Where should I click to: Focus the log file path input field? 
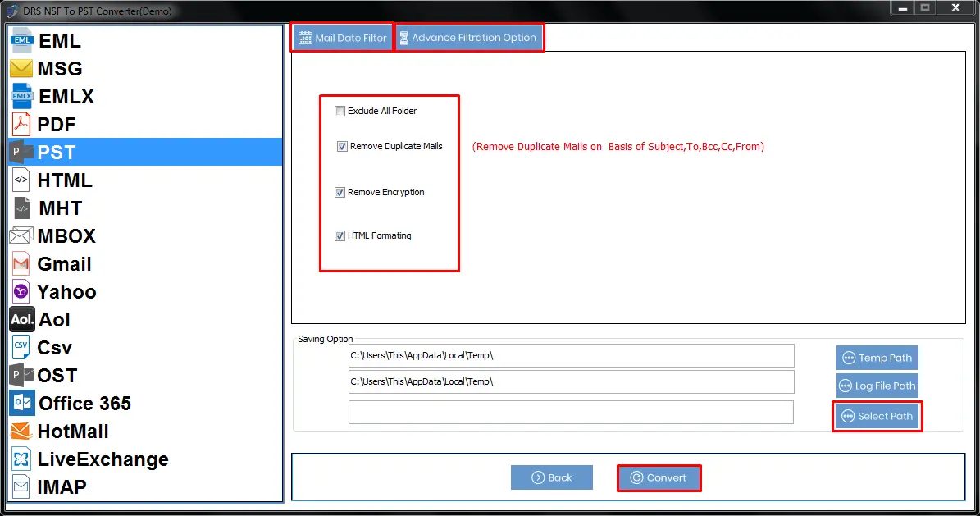point(572,382)
